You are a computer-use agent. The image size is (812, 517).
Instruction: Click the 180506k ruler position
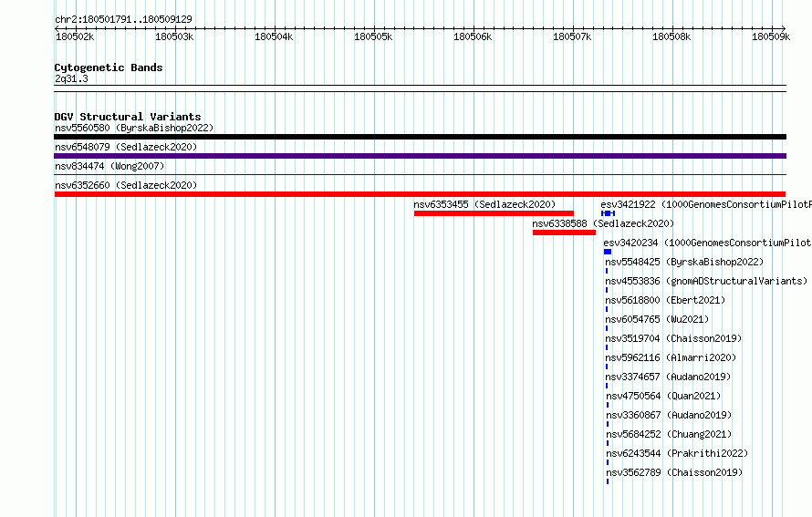coord(473,36)
